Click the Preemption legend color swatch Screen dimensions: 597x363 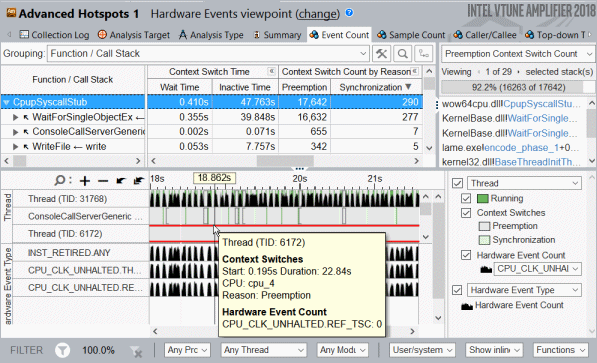click(484, 226)
